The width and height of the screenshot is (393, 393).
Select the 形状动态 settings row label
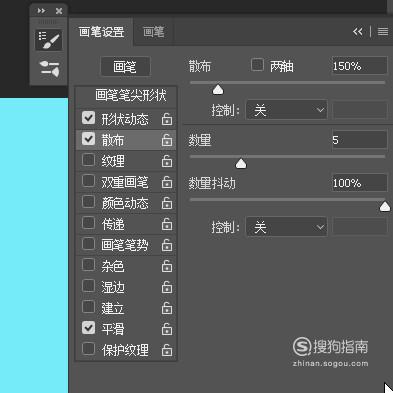125,119
